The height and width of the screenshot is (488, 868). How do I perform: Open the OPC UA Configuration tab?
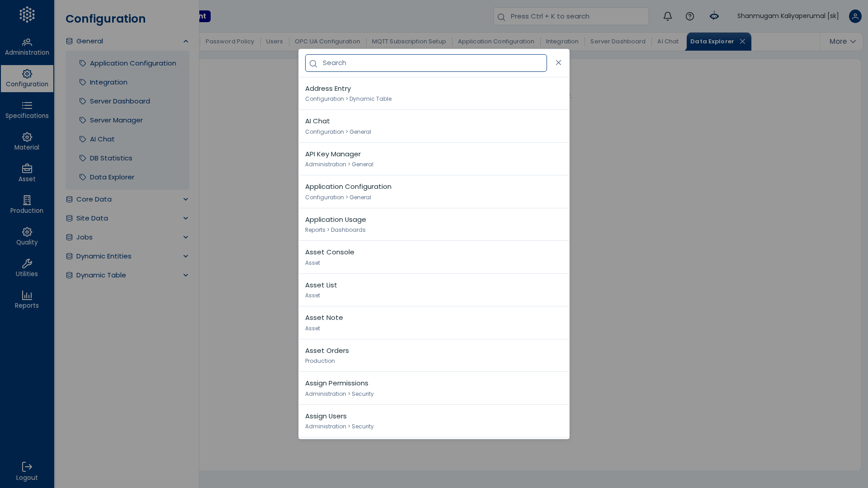pyautogui.click(x=327, y=42)
